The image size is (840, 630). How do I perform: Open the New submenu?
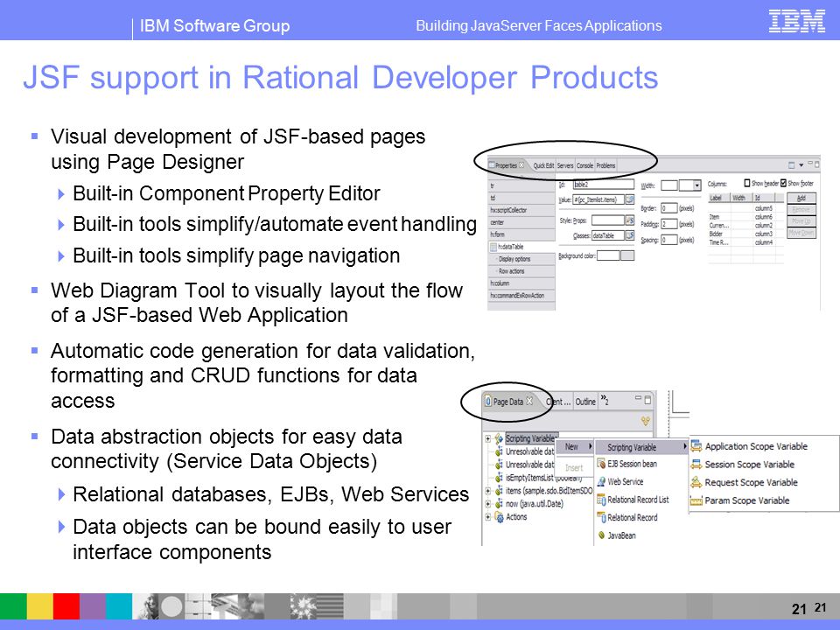tap(576, 446)
